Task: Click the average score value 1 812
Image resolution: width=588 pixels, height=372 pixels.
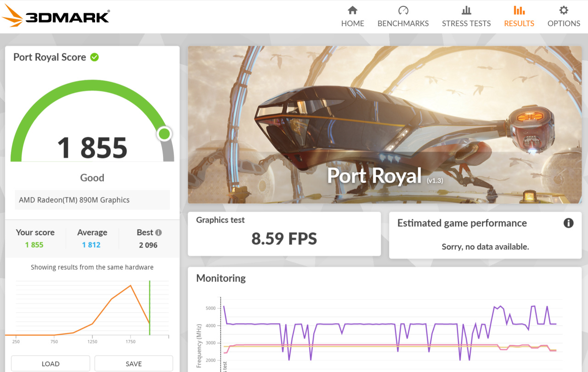Action: (91, 245)
